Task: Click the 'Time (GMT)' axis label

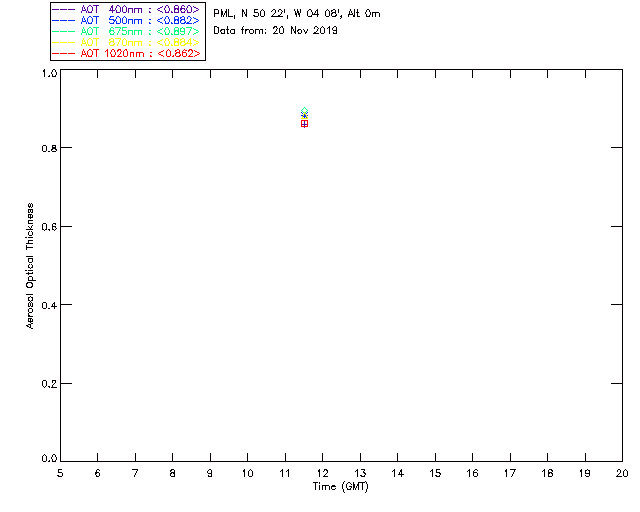Action: tap(341, 487)
